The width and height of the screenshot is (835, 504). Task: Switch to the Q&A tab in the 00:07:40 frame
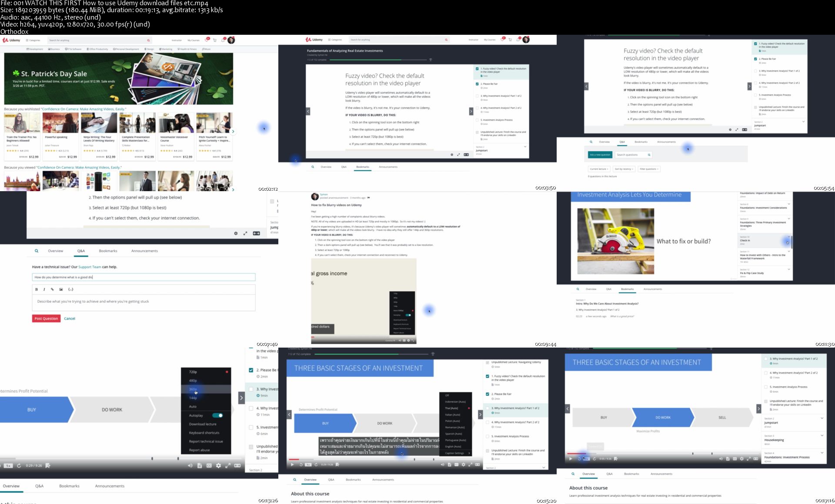[x=81, y=251]
